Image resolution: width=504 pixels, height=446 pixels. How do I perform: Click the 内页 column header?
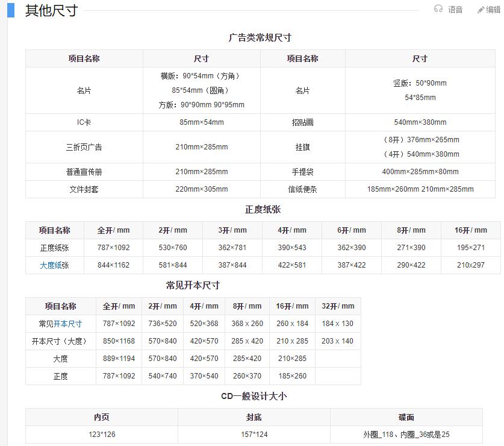(102, 417)
